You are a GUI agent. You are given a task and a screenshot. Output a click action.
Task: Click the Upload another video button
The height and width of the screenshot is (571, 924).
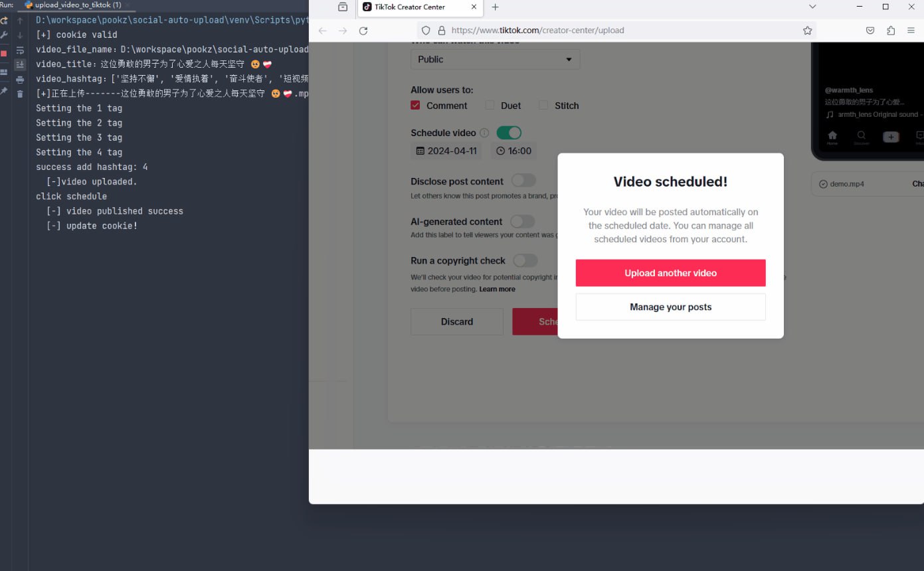point(670,273)
